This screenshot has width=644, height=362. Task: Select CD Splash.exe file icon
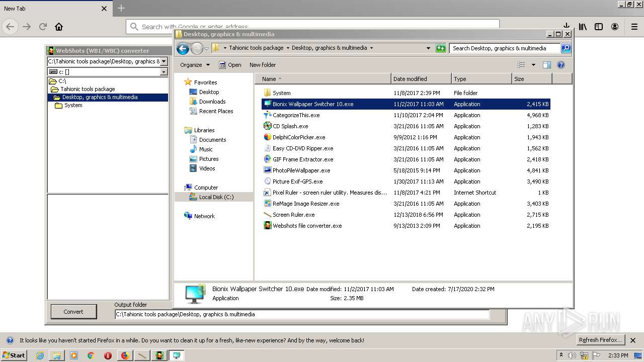click(267, 126)
